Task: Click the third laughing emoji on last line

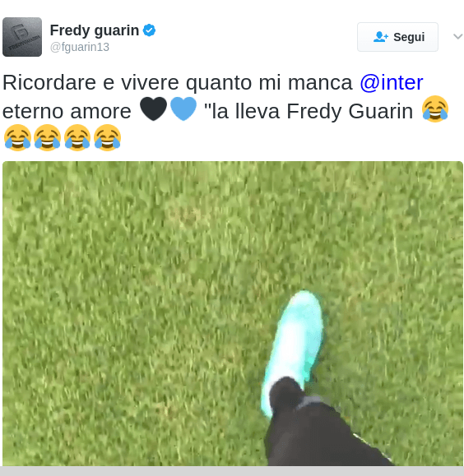Action: 77,137
